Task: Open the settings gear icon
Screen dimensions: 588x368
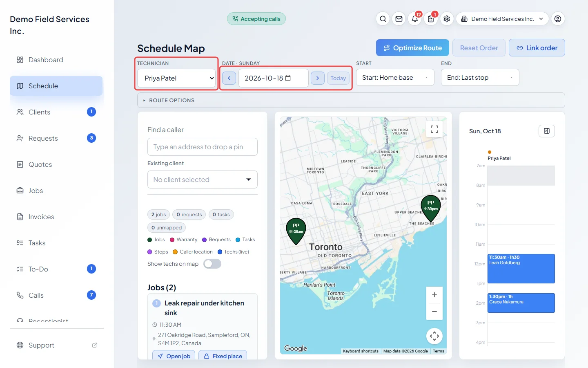Action: [447, 19]
